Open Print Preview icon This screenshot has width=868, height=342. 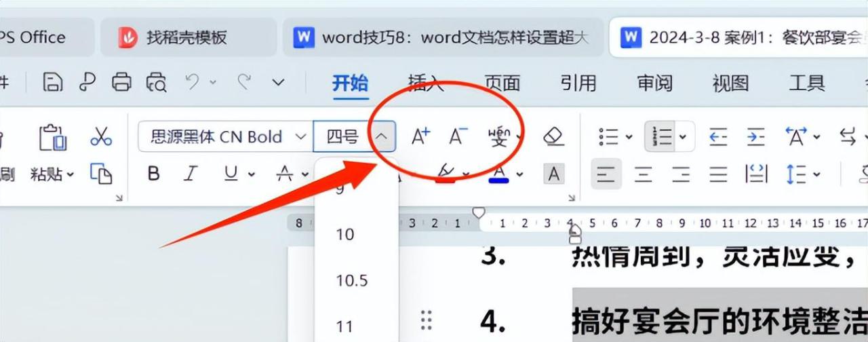pos(157,82)
